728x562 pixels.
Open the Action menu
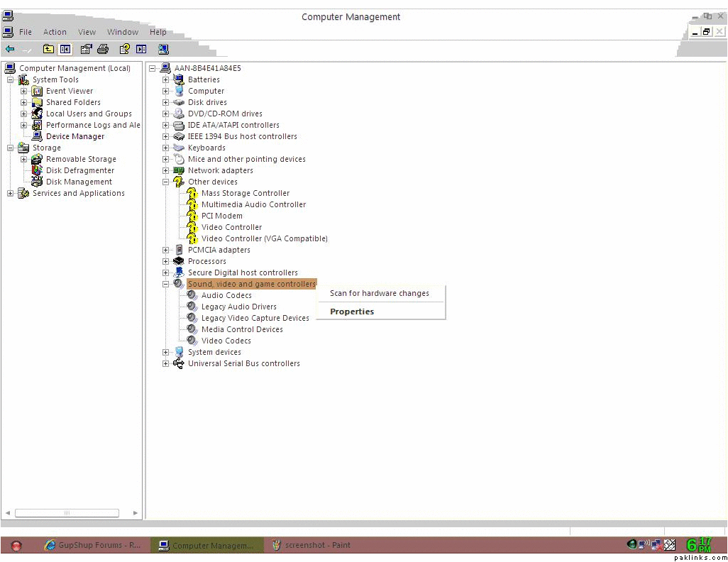click(x=55, y=32)
